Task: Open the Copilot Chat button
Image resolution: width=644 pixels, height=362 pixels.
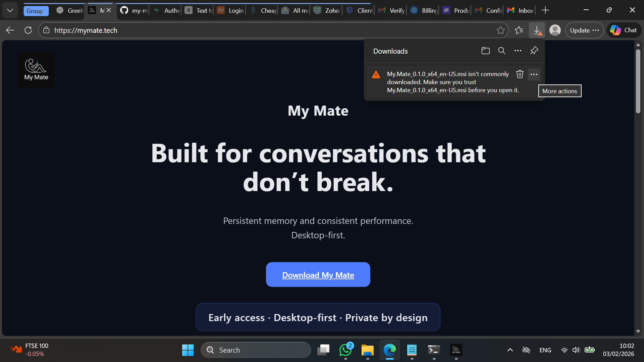Action: [x=624, y=31]
